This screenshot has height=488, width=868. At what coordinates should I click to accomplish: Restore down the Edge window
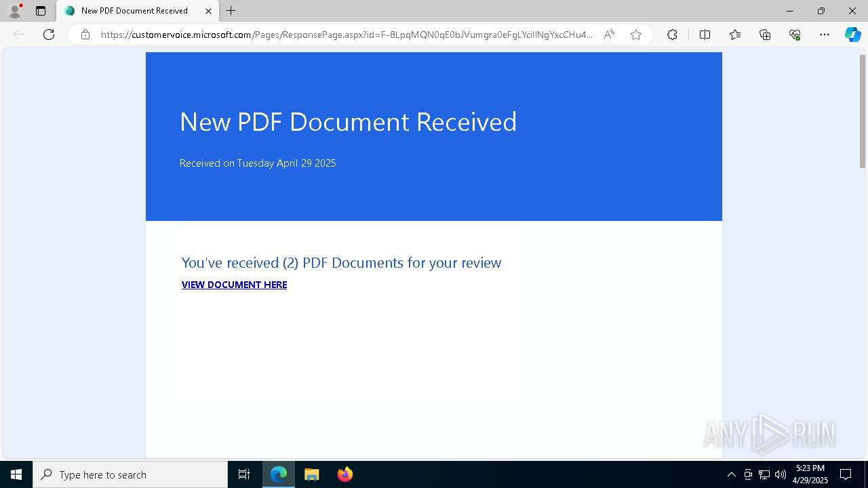tap(821, 11)
